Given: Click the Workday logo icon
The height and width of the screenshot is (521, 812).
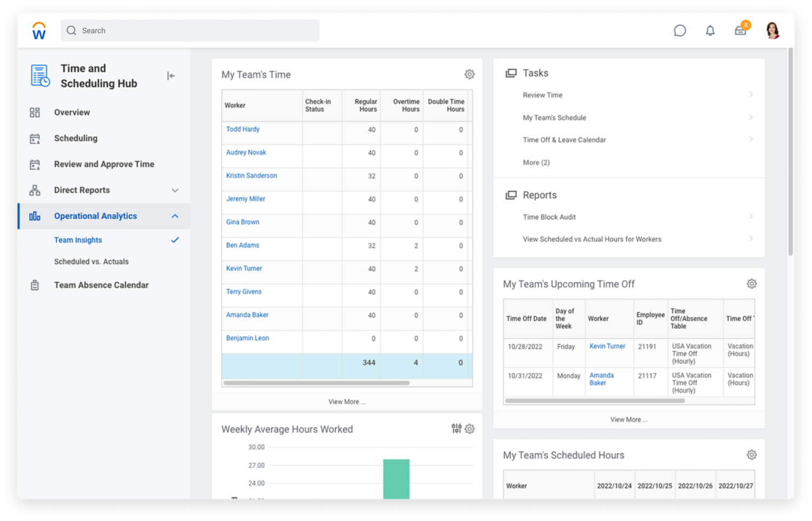Looking at the screenshot, I should 39,31.
